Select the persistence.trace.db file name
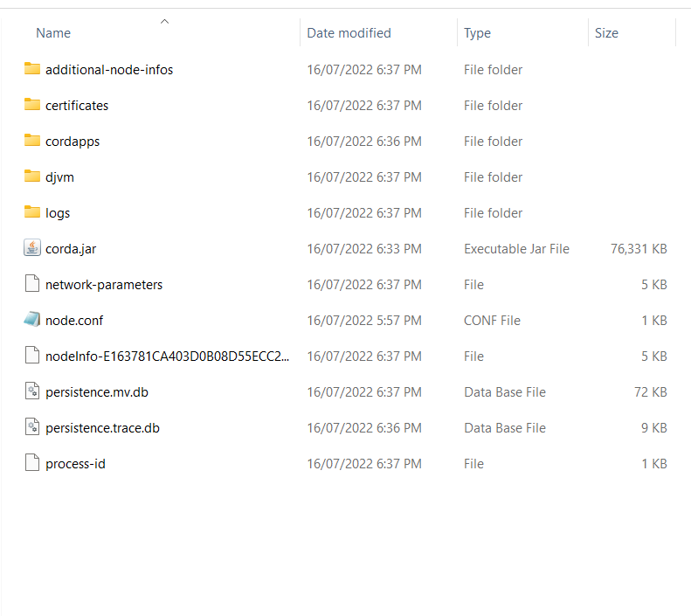The width and height of the screenshot is (691, 616). point(103,428)
